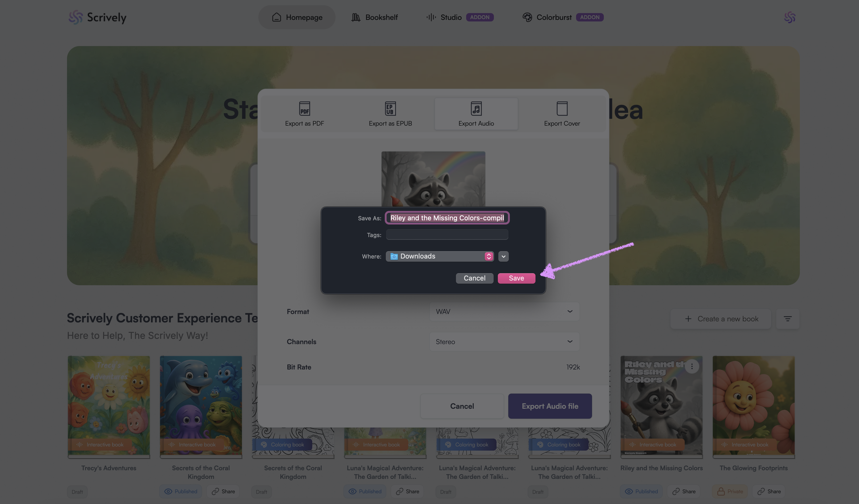Click the profile logo icon at top right

click(789, 17)
